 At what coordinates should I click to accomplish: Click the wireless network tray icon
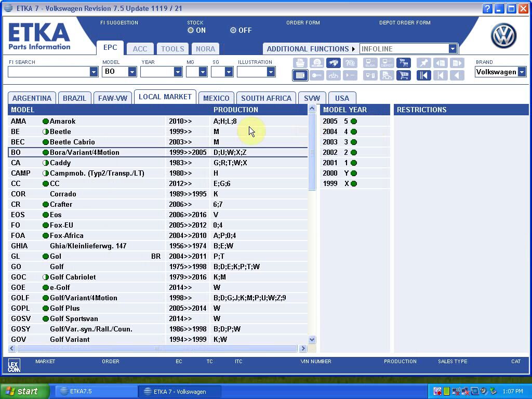456,391
